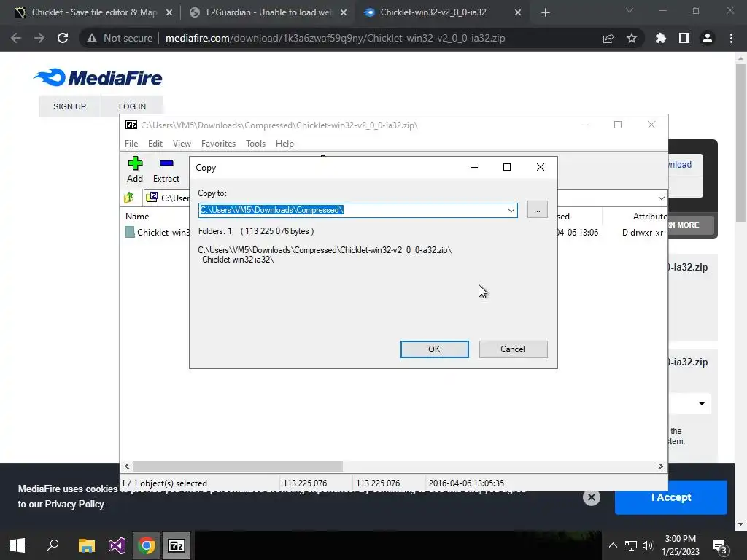
Task: Open Chrome three-dot menu
Action: [x=731, y=38]
